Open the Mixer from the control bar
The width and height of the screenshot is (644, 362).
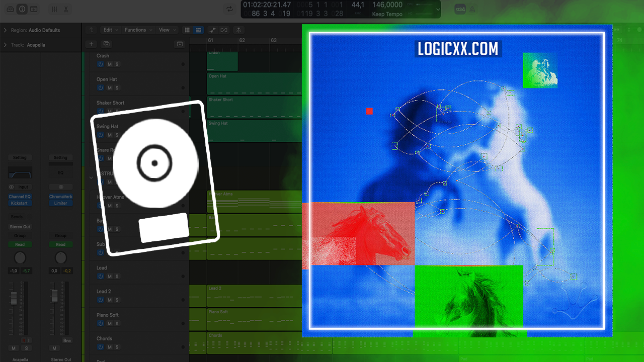point(54,9)
